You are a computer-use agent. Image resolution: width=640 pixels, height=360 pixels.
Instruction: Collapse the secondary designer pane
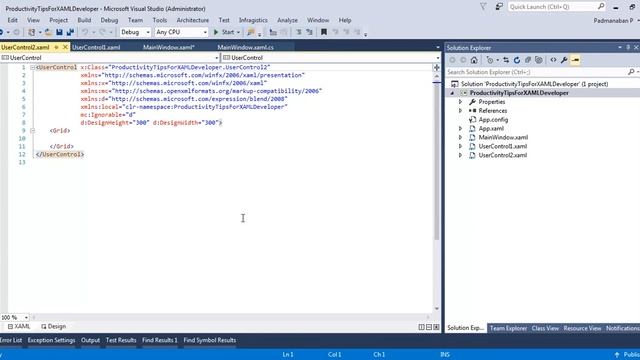pos(436,327)
